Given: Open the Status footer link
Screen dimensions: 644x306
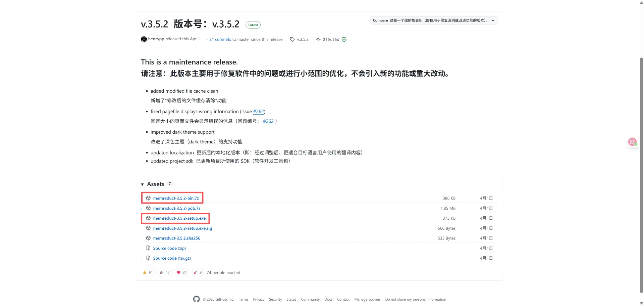Looking at the screenshot, I should click(291, 299).
